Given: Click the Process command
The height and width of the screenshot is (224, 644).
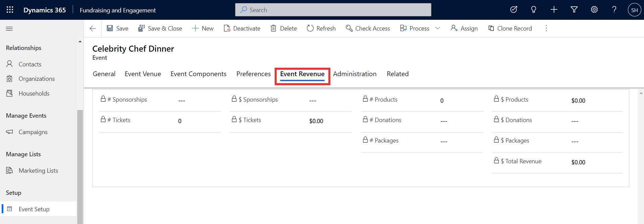Looking at the screenshot, I should (x=415, y=29).
